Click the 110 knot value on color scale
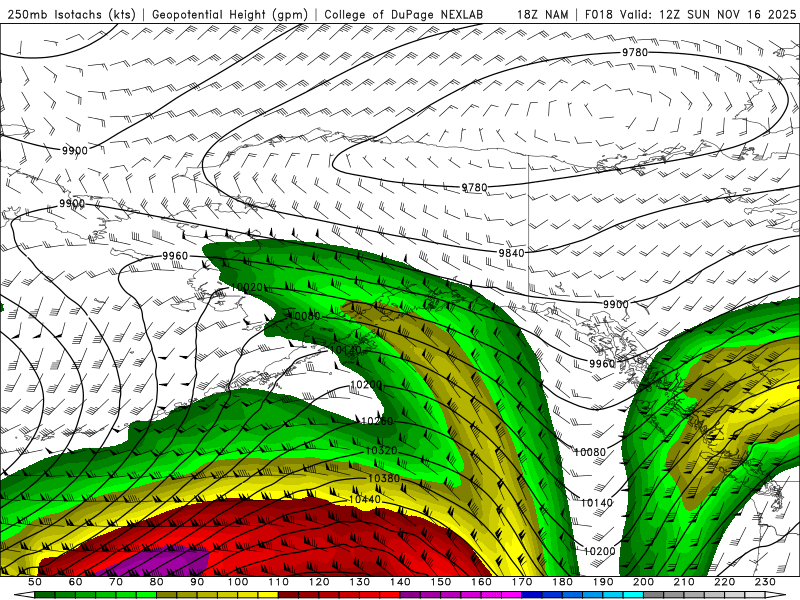This screenshot has height=600, width=800. [x=279, y=582]
